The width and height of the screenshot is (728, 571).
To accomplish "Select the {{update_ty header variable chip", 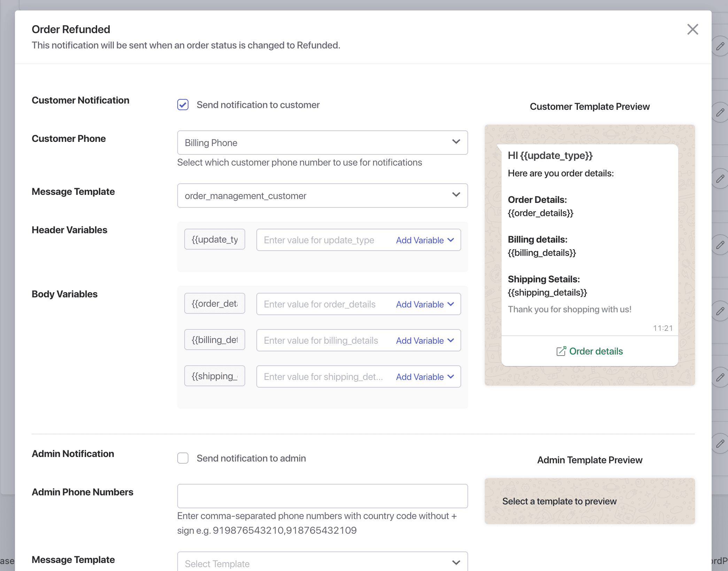I will tap(215, 239).
